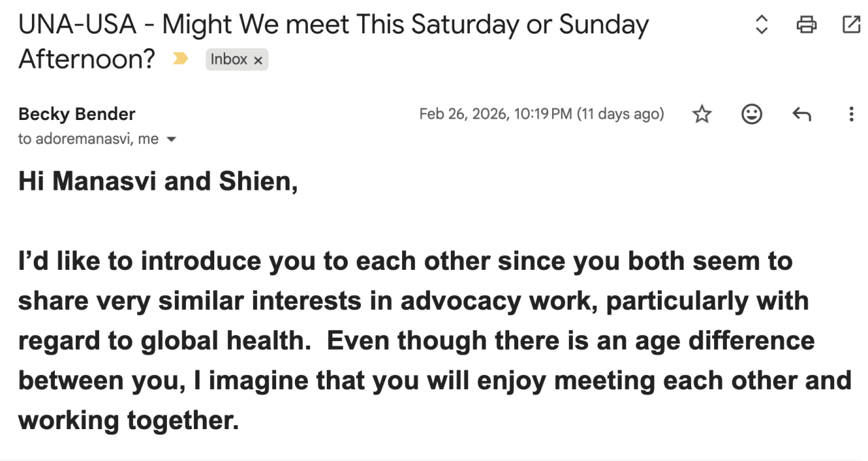The width and height of the screenshot is (868, 461).
Task: Open the email in a new window
Action: click(850, 25)
